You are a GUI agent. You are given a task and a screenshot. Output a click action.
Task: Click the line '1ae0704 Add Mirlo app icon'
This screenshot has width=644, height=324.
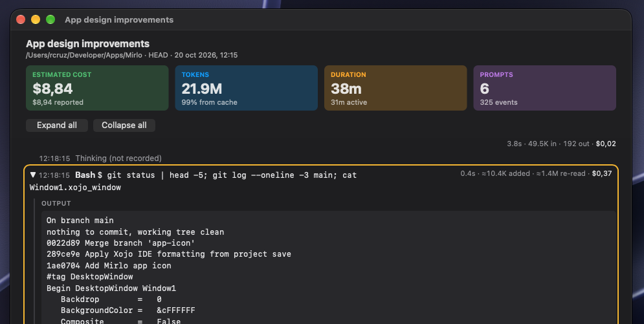[109, 265]
